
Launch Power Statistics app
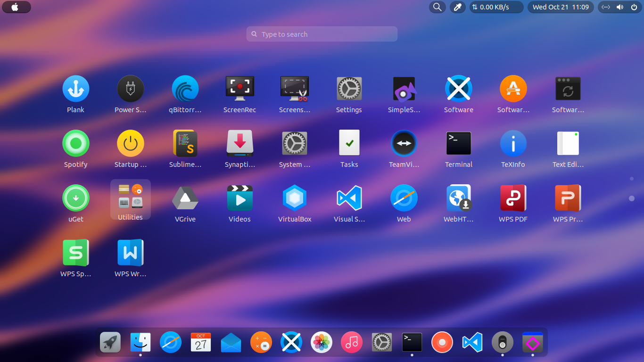click(130, 89)
